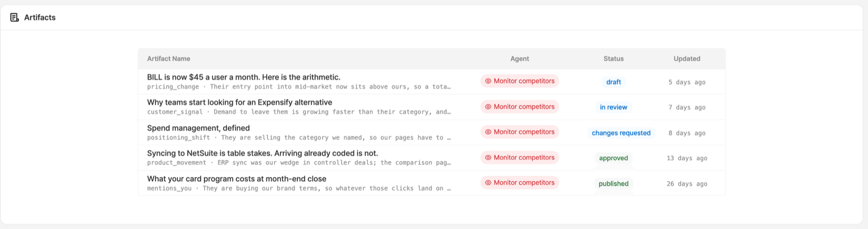The width and height of the screenshot is (868, 229).
Task: Sort by Agent column header
Action: (520, 59)
